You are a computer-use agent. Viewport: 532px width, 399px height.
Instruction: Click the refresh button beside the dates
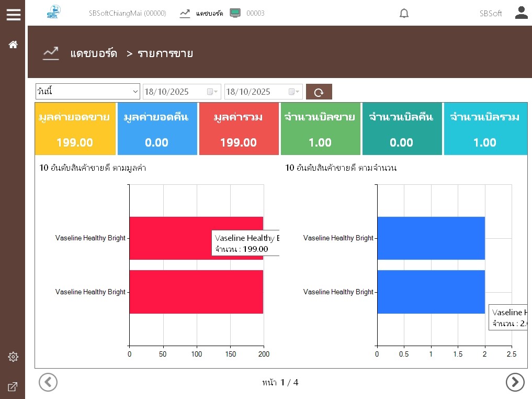(x=319, y=92)
